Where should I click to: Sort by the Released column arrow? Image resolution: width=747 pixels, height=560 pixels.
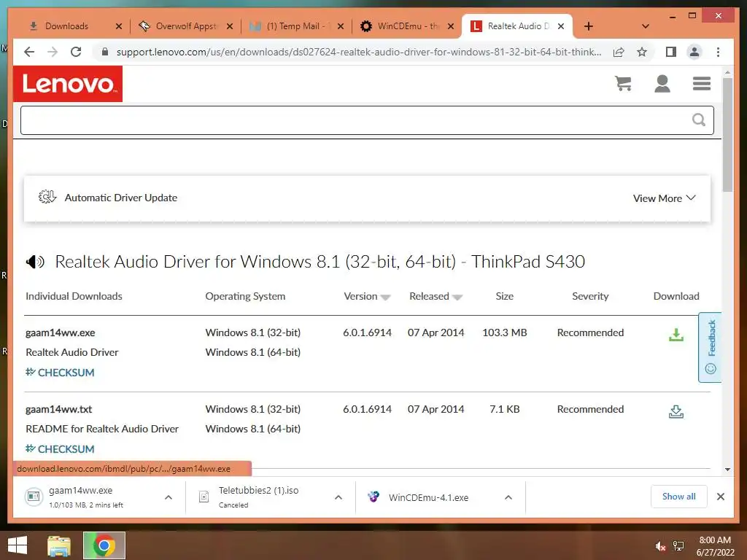click(457, 297)
